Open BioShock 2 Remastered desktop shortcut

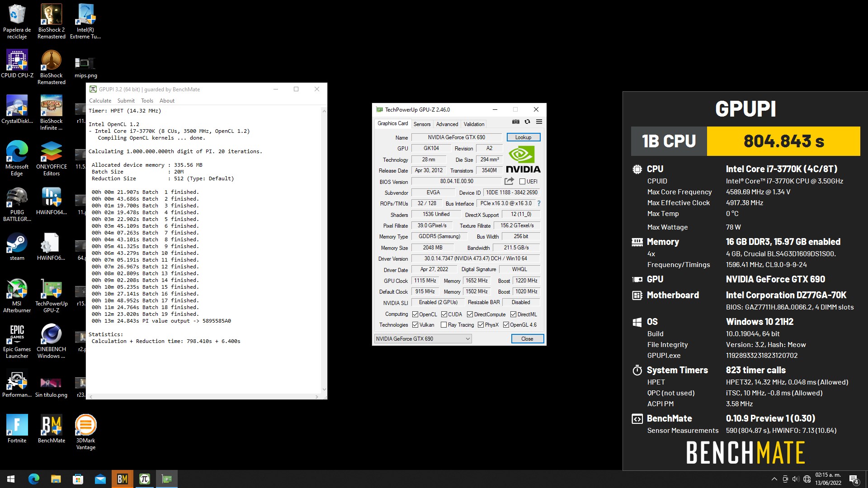coord(52,22)
